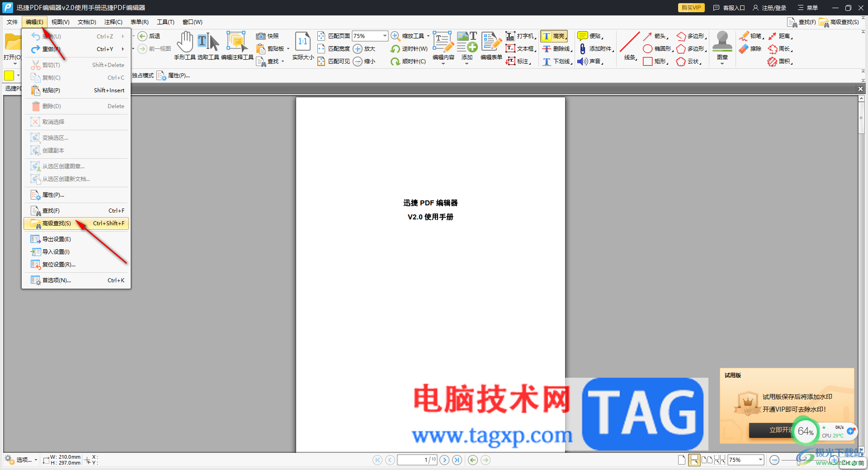
Task: Select the Strikethrough tool (删除线)
Action: (557, 49)
